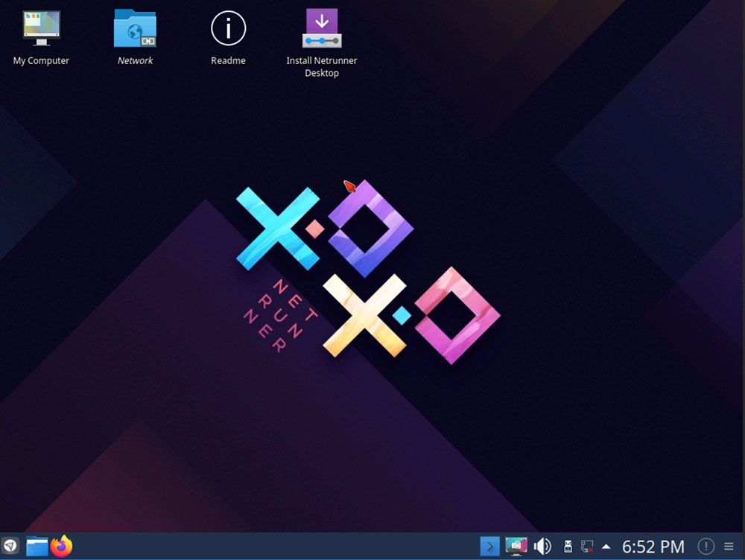
Task: Select the 'My Computer' label text
Action: pyautogui.click(x=41, y=61)
